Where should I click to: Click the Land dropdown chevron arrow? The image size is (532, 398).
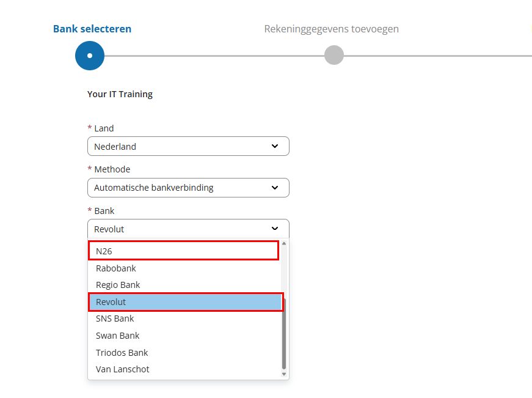(x=275, y=146)
